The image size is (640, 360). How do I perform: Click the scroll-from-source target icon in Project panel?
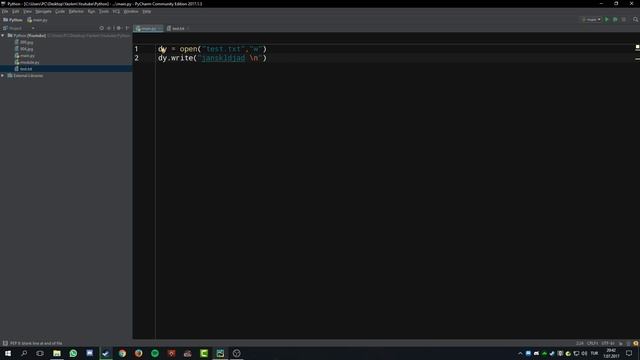[102, 28]
